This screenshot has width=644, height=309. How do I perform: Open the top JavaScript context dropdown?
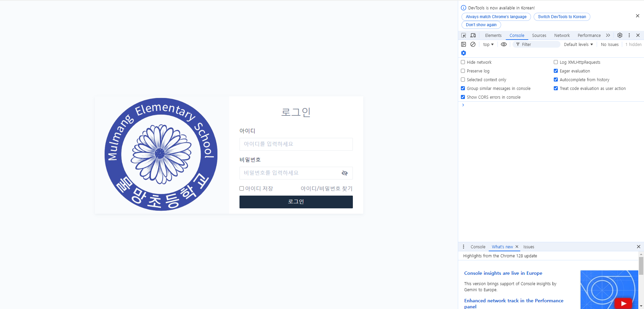point(488,44)
